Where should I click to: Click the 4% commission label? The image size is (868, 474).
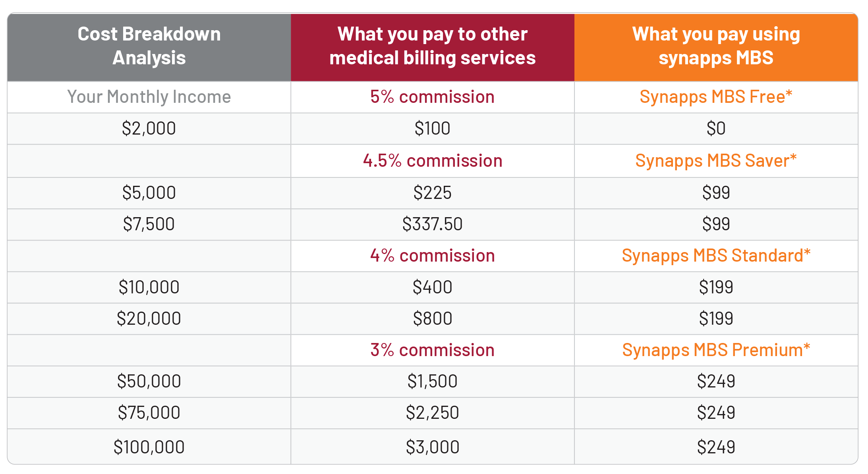pos(433,256)
